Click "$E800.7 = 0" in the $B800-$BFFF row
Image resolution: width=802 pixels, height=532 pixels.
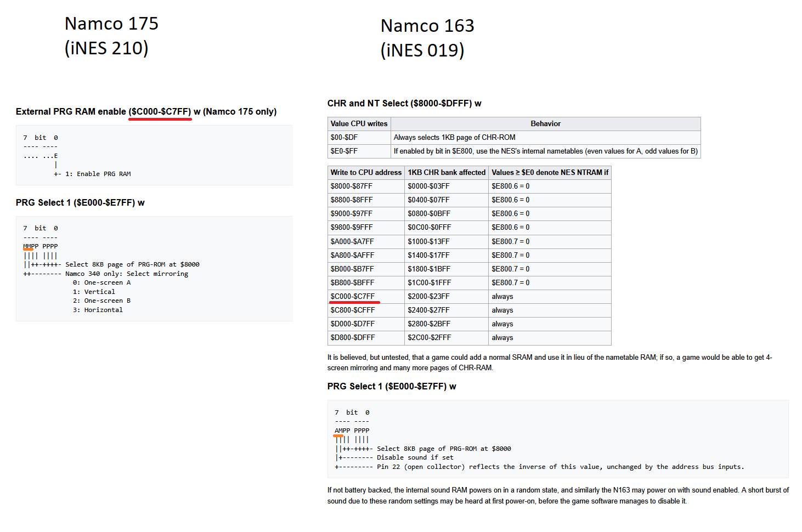click(x=550, y=282)
